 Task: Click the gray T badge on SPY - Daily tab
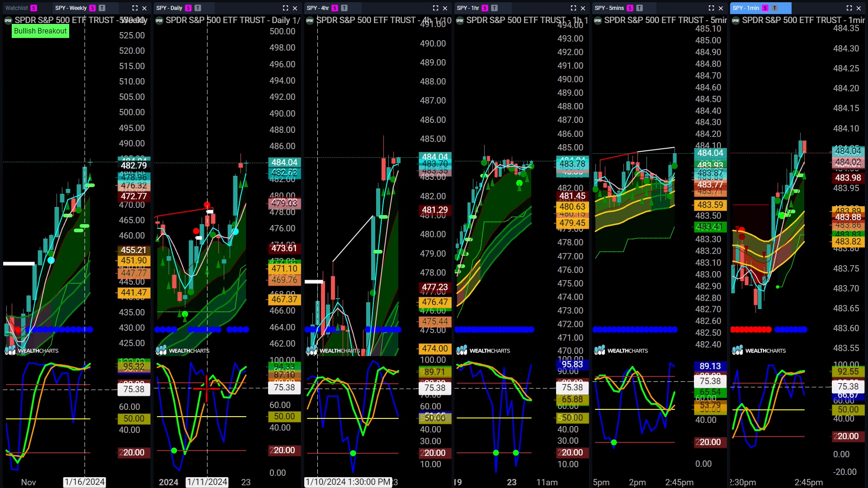coord(198,8)
